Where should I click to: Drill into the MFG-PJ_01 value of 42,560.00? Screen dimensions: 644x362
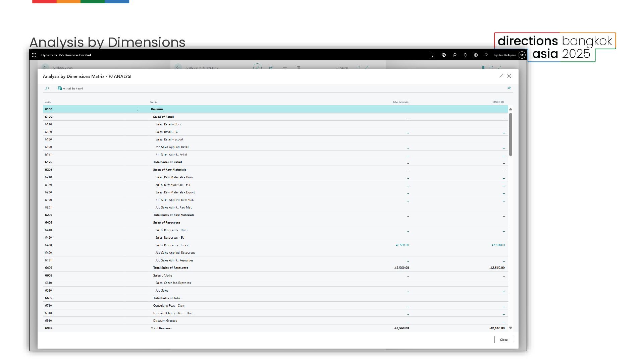tap(498, 245)
